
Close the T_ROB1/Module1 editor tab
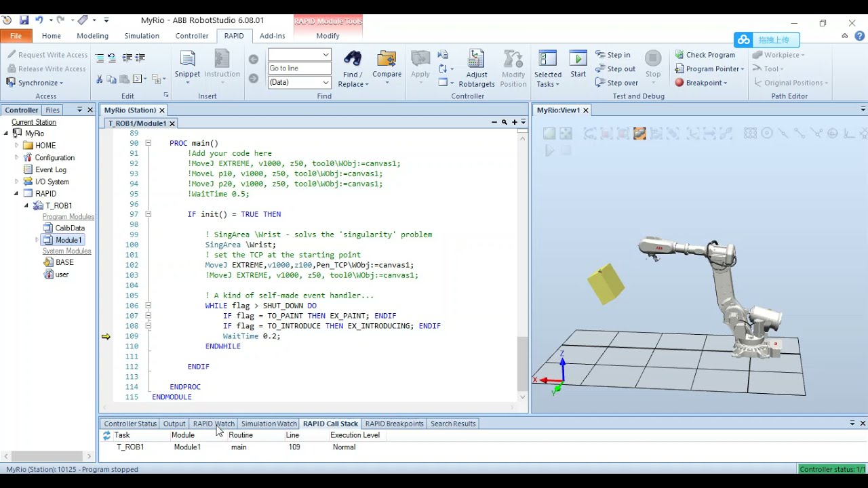[x=172, y=123]
